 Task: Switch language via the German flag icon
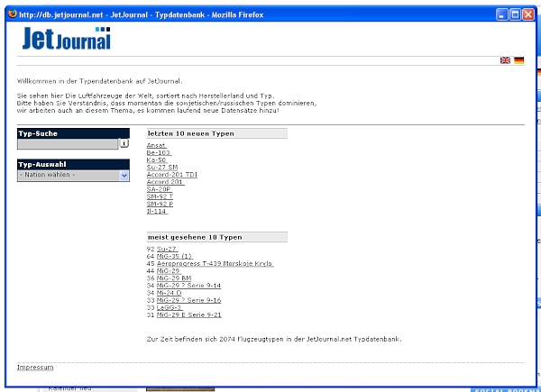(x=519, y=60)
